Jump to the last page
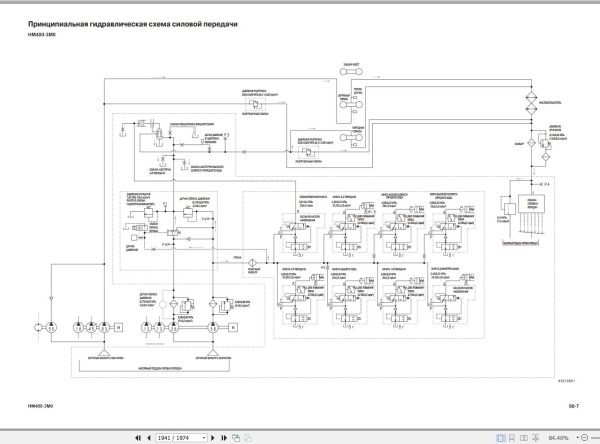Screen dimensions: 600x444 224,437
